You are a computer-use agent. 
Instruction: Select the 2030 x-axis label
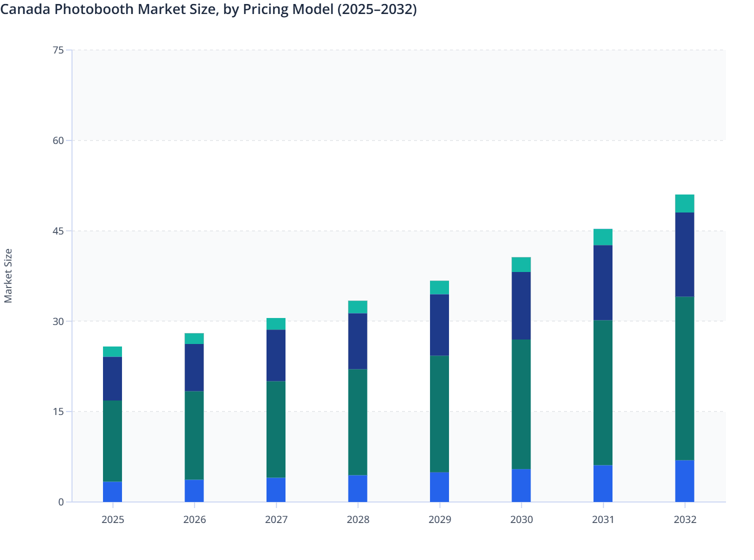point(521,520)
